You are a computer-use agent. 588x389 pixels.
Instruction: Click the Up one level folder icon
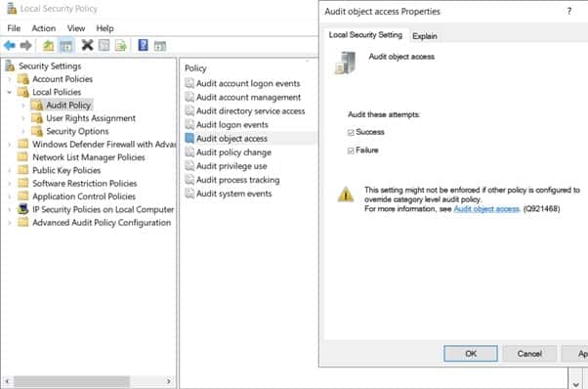(x=48, y=46)
